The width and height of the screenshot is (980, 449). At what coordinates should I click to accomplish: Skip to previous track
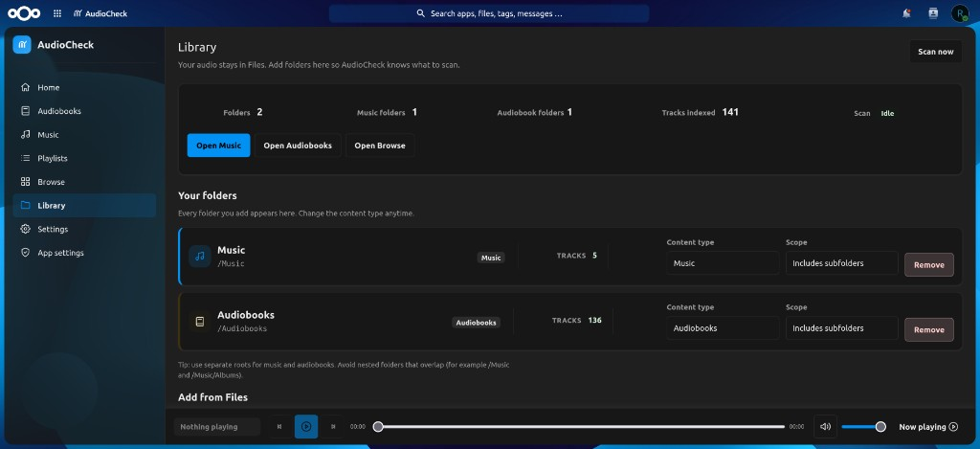click(x=279, y=427)
